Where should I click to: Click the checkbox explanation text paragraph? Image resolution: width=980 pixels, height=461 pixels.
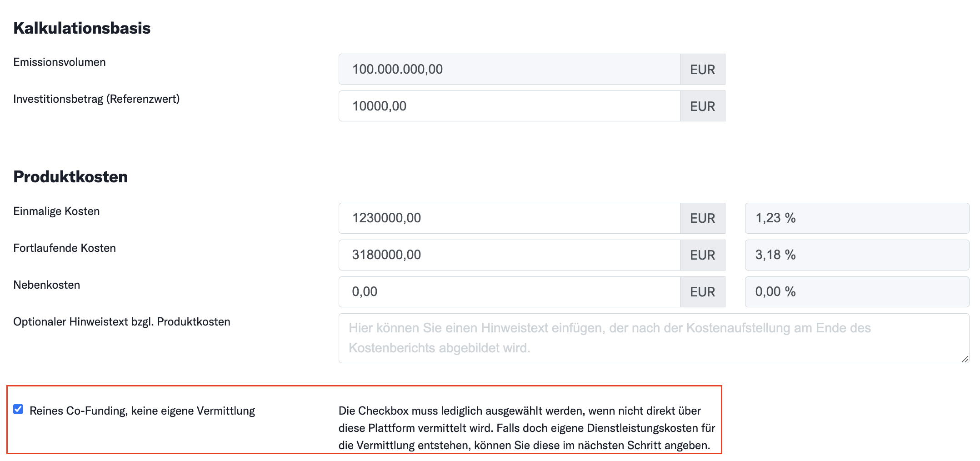[x=526, y=428]
